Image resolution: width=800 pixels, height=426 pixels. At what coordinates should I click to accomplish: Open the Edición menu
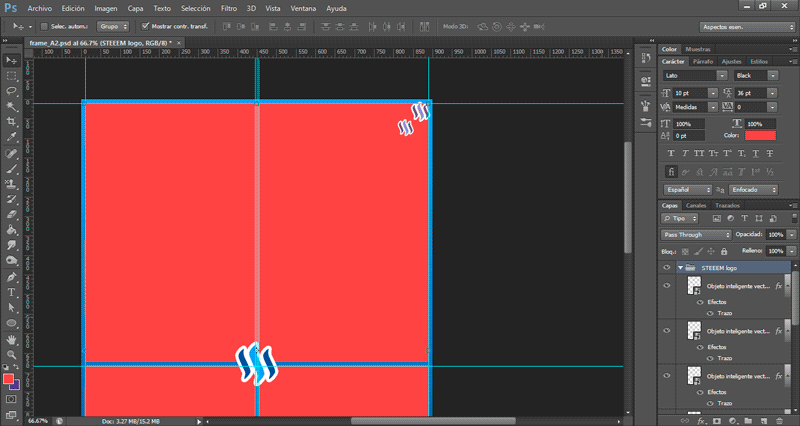73,9
